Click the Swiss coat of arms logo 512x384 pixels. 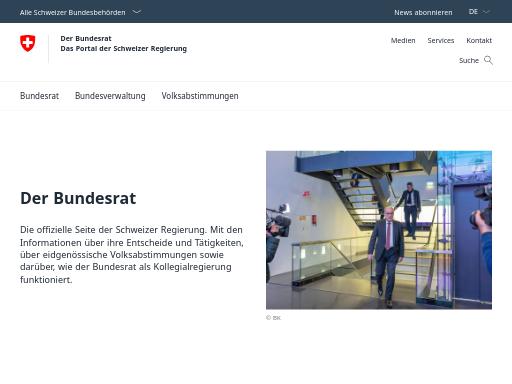(28, 43)
